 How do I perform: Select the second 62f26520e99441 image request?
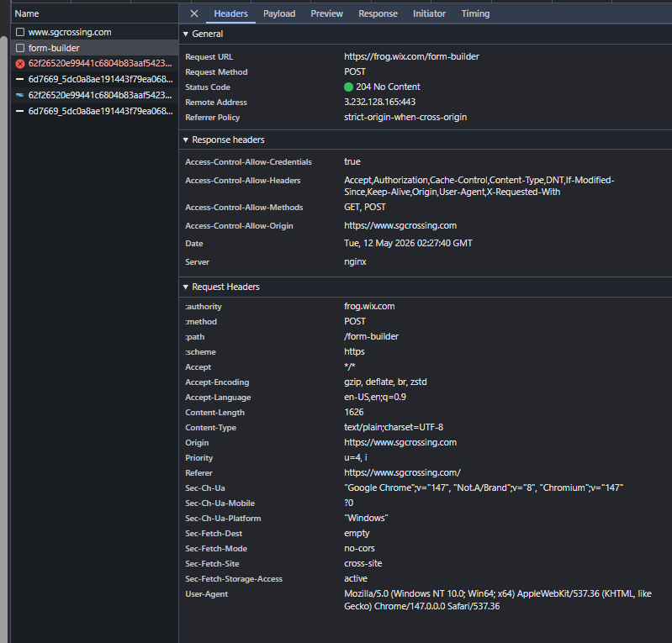[x=94, y=95]
